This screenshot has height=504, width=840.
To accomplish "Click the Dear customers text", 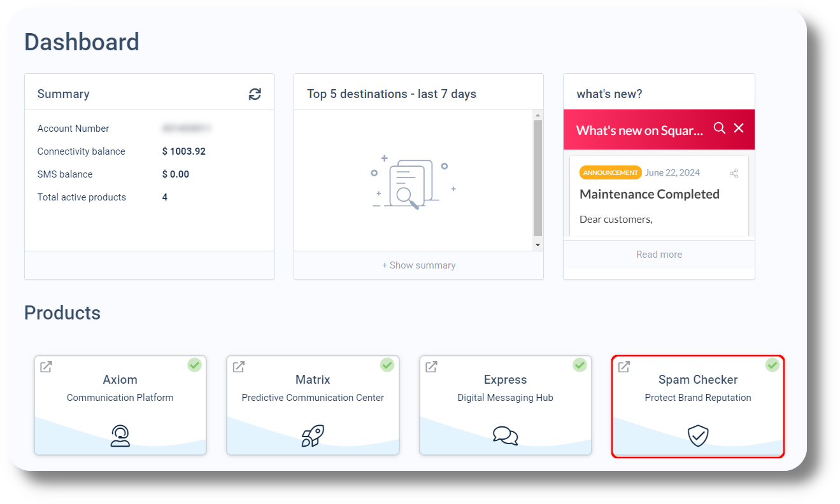I will pos(616,220).
